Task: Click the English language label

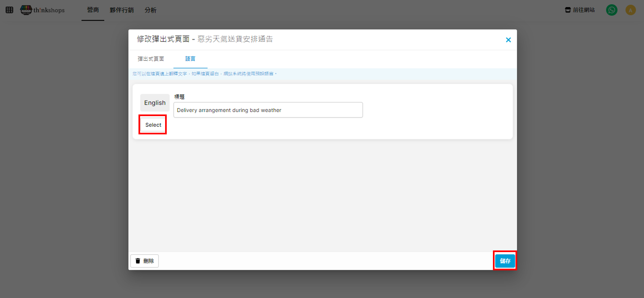Action: click(155, 103)
